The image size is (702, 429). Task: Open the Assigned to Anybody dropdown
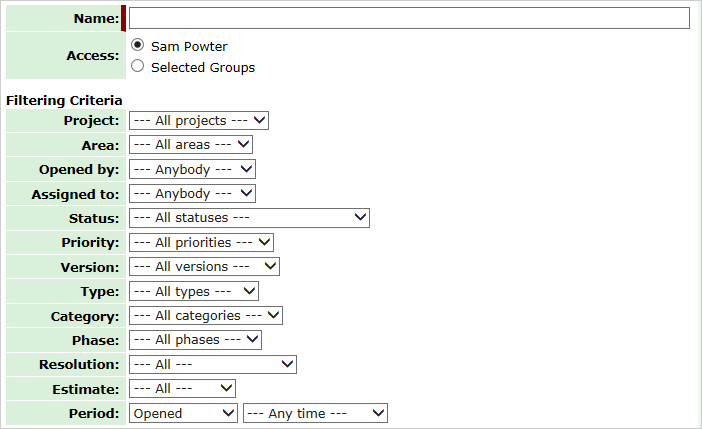pos(193,193)
